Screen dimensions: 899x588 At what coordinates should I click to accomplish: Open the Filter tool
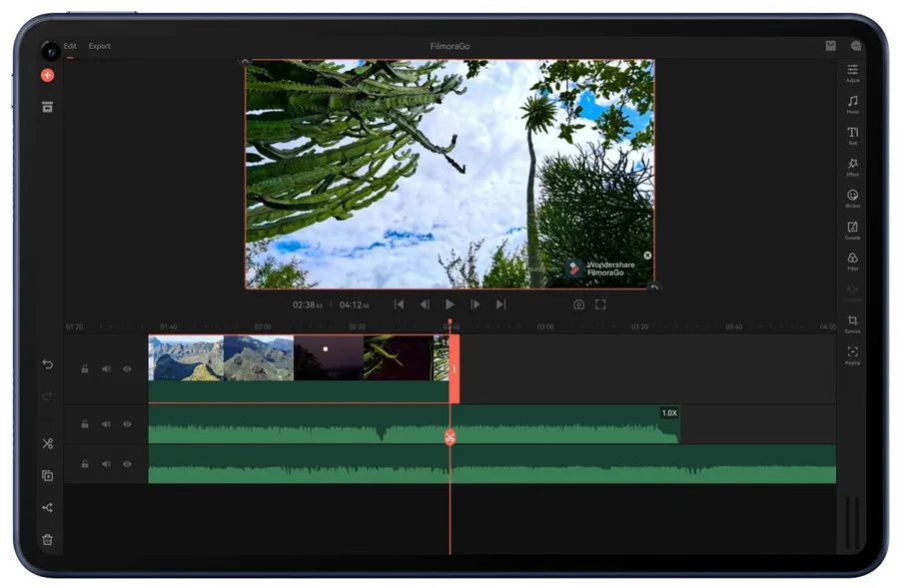[853, 262]
